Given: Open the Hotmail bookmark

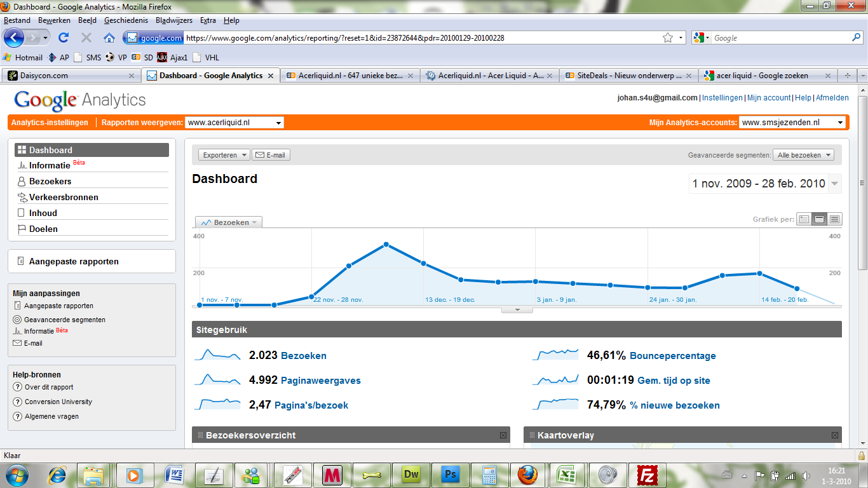Looking at the screenshot, I should click(23, 57).
